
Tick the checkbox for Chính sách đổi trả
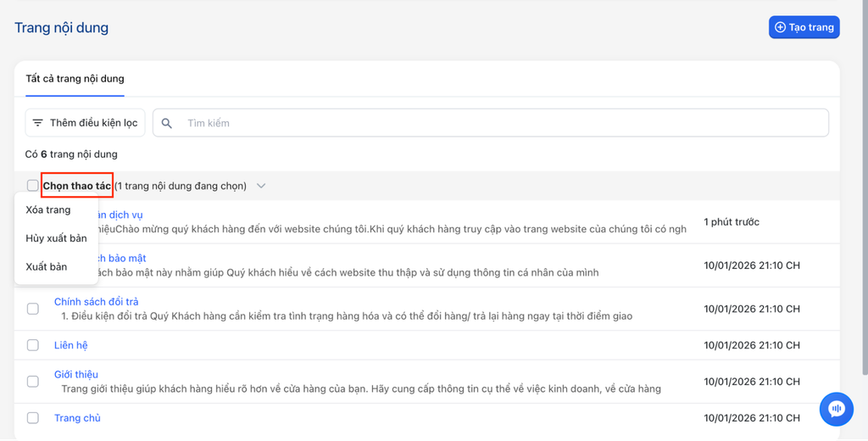click(x=32, y=309)
